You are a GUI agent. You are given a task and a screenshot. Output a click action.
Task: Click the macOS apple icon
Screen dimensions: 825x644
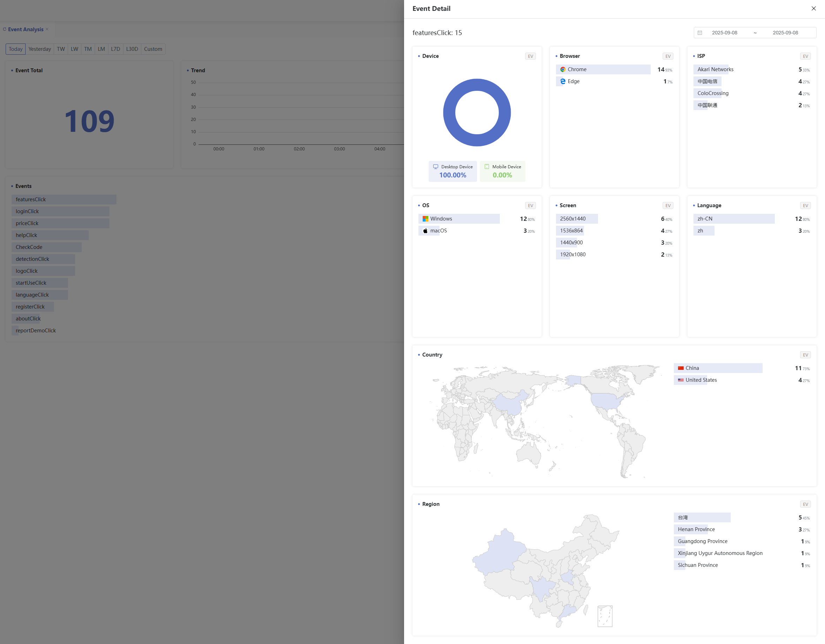click(x=425, y=231)
